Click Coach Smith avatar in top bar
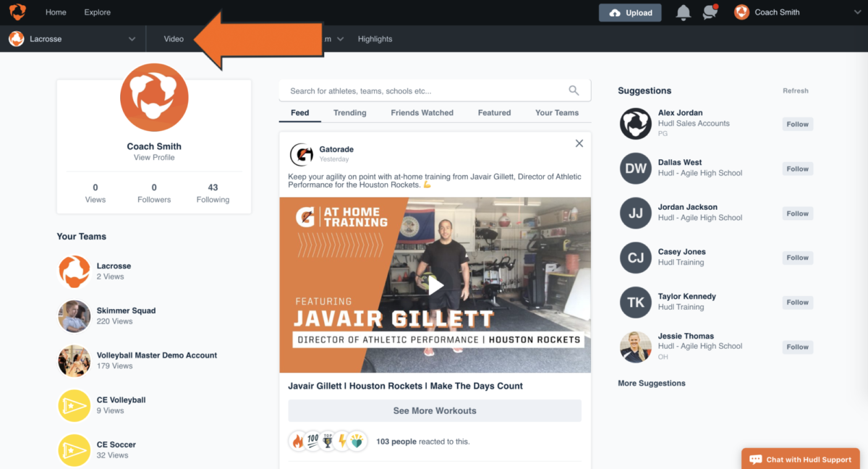 point(741,12)
